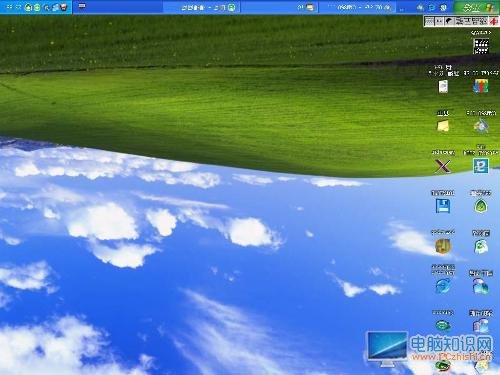Click the quick launch icon farthest from the Start button
500x375 pixels.
pyautogui.click(x=420, y=7)
